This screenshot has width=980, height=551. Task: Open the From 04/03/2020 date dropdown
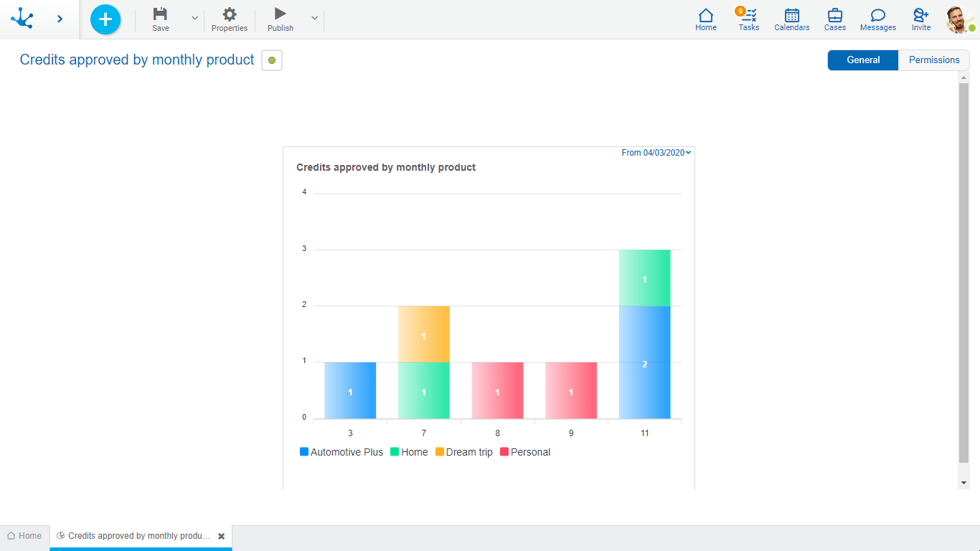pyautogui.click(x=656, y=153)
